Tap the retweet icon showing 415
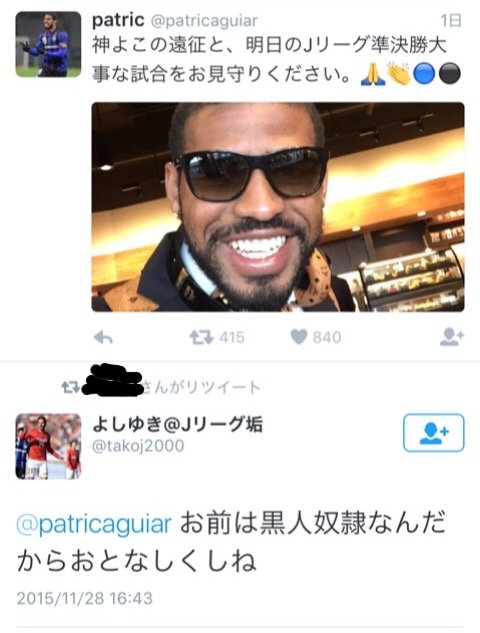The height and width of the screenshot is (633, 480). coord(201,337)
